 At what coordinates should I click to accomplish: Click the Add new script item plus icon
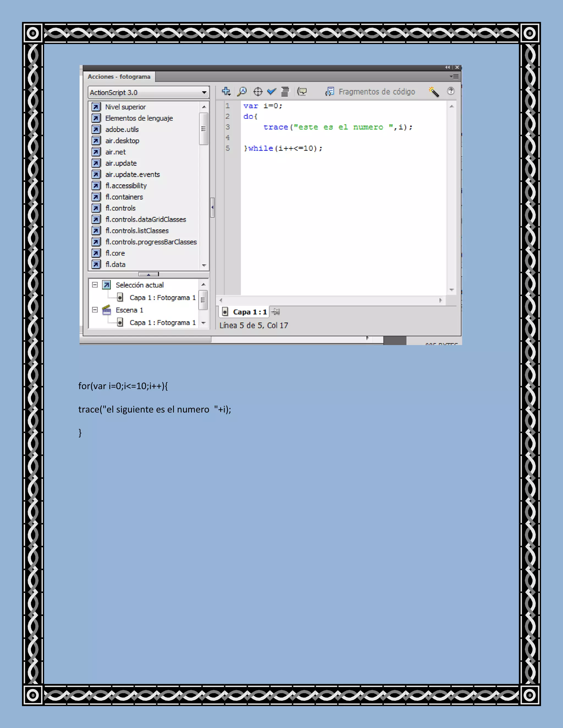click(x=226, y=91)
